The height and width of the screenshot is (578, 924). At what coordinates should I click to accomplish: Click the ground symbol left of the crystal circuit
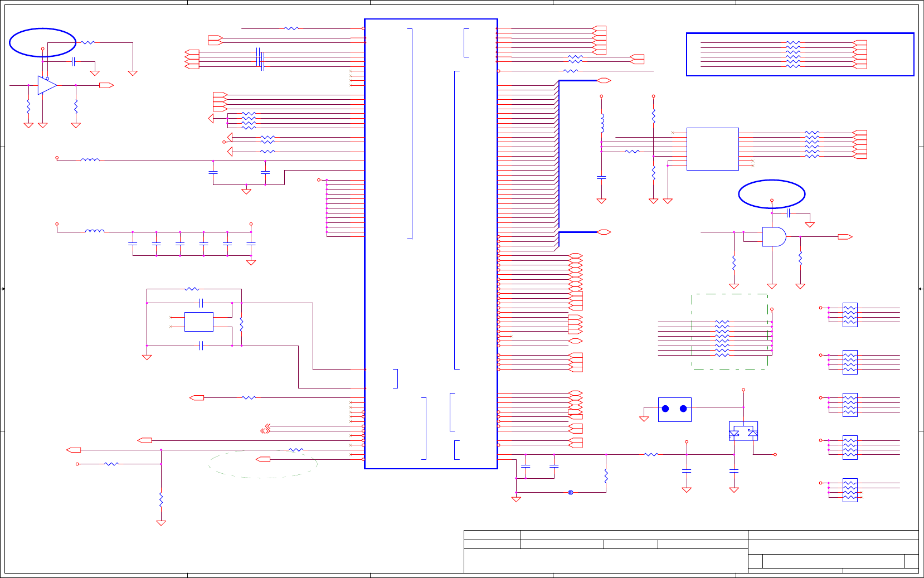point(147,357)
